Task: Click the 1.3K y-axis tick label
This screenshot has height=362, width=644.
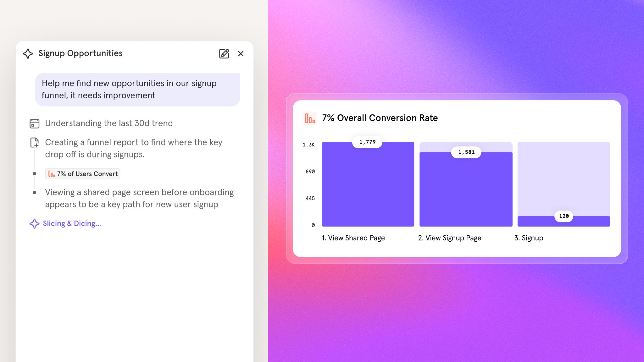Action: [x=308, y=145]
